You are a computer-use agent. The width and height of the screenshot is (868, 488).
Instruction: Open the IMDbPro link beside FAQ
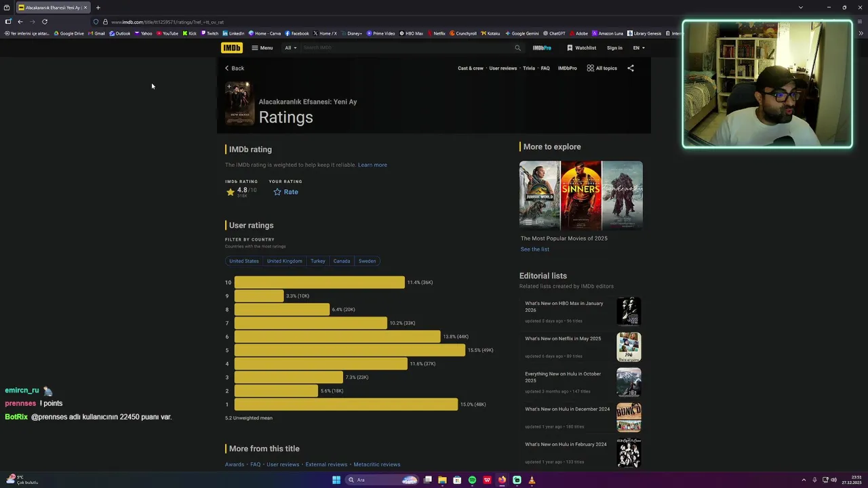point(568,68)
